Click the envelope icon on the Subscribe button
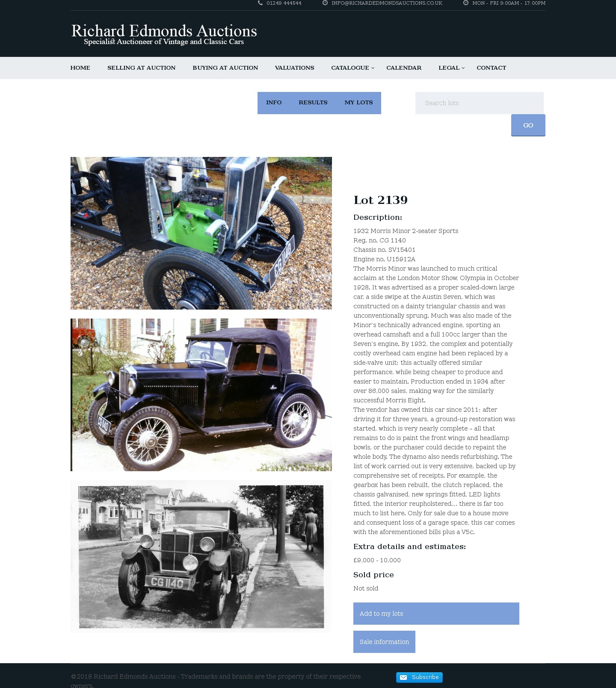 403,677
